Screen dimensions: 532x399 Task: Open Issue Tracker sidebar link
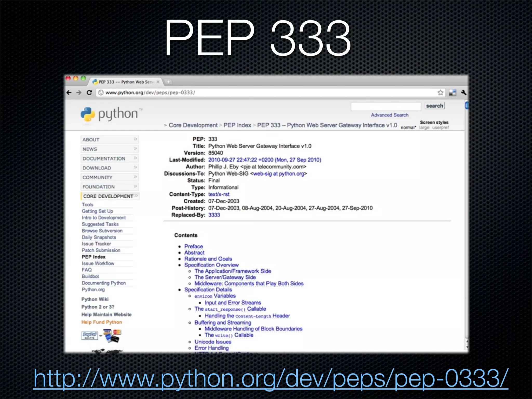coord(96,244)
